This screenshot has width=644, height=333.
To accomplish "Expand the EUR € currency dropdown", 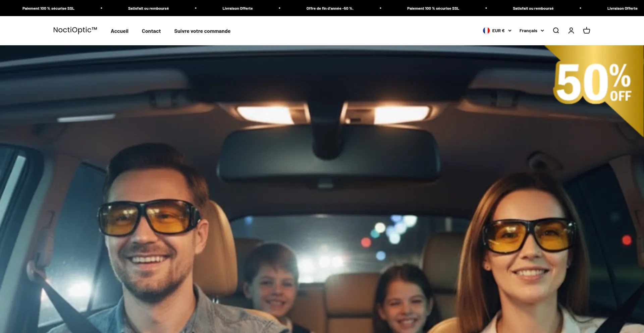I will tap(498, 31).
